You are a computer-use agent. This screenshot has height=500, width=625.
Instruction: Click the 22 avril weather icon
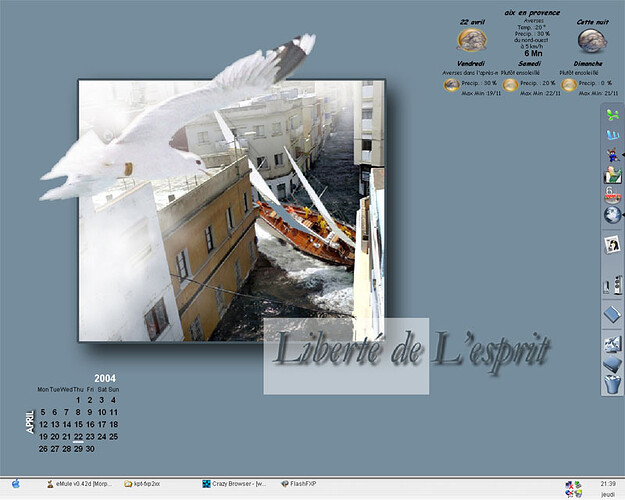472,39
